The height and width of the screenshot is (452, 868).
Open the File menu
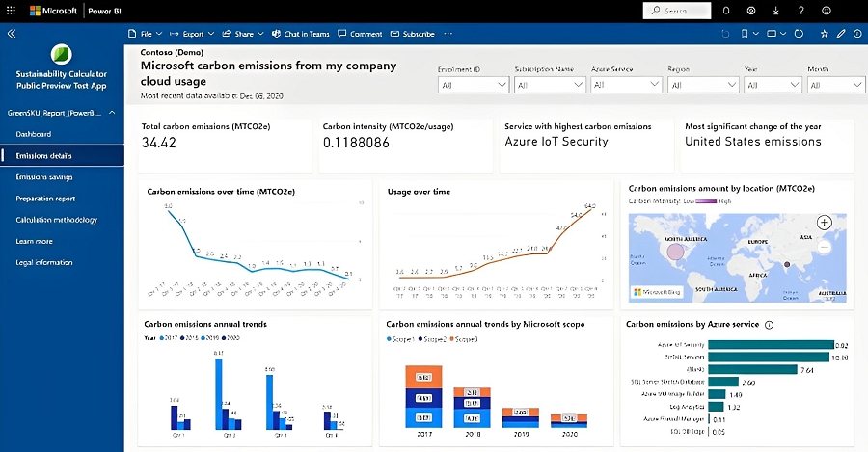pos(145,34)
